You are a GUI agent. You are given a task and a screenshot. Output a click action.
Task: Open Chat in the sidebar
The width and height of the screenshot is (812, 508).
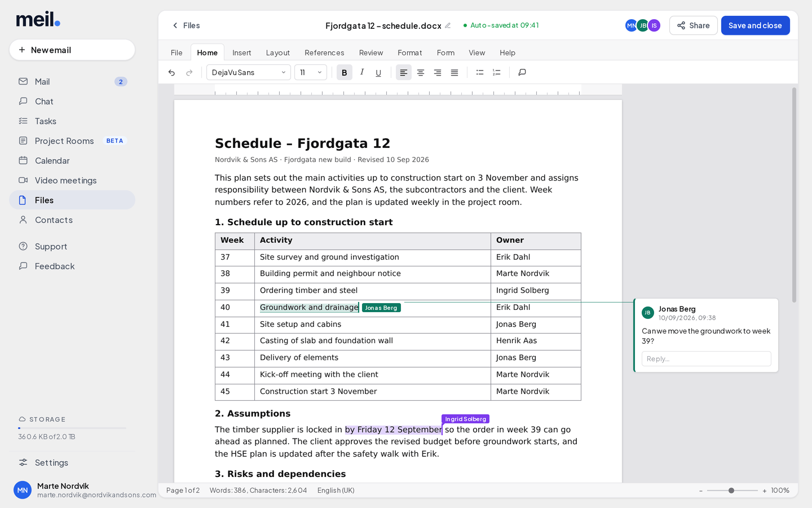[x=72, y=101]
